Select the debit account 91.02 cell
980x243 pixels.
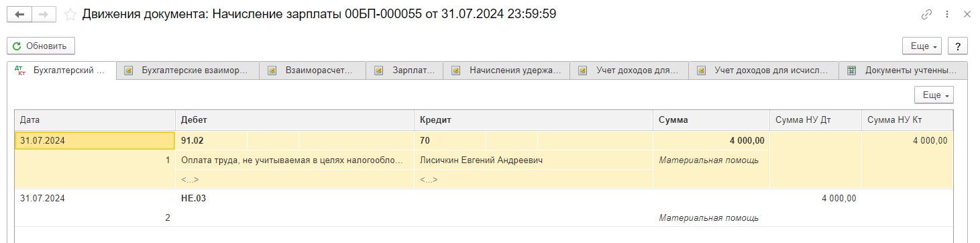211,140
